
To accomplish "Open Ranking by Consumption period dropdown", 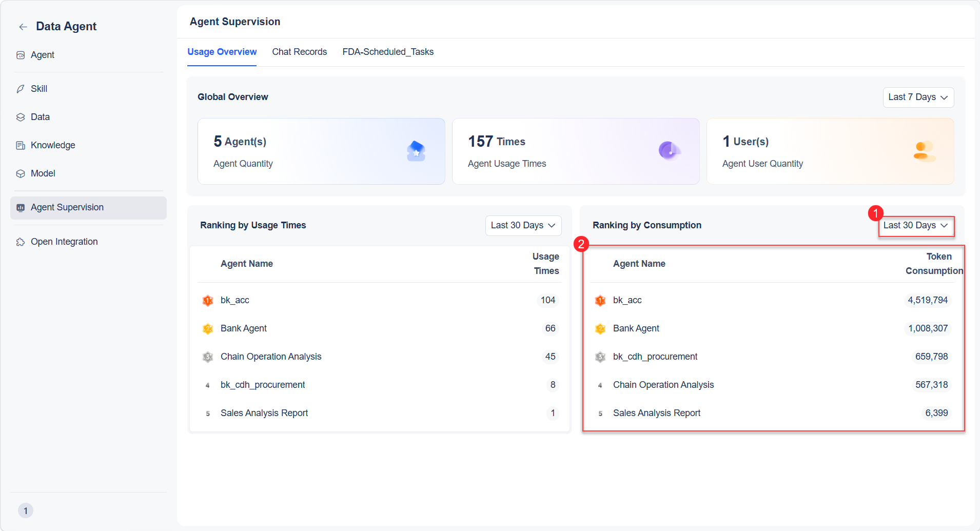I will coord(916,225).
